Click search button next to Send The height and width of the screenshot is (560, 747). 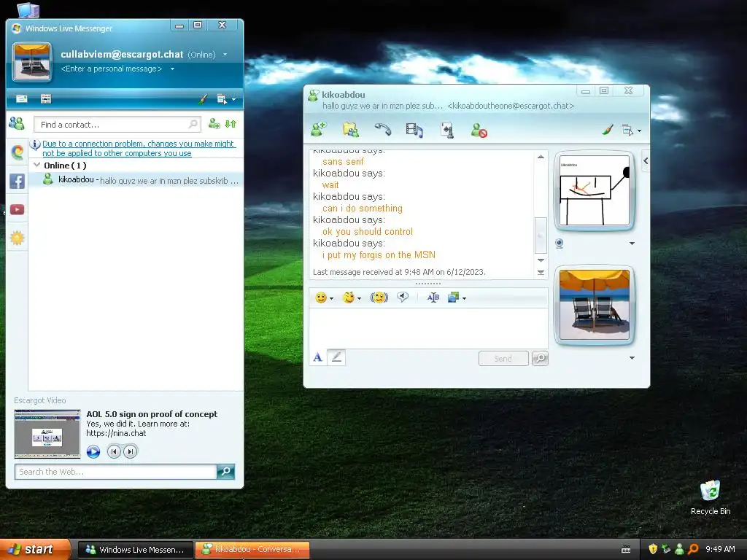[540, 358]
